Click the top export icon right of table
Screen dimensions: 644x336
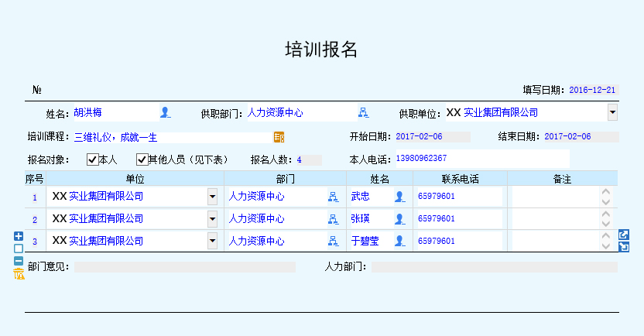pyautogui.click(x=623, y=235)
